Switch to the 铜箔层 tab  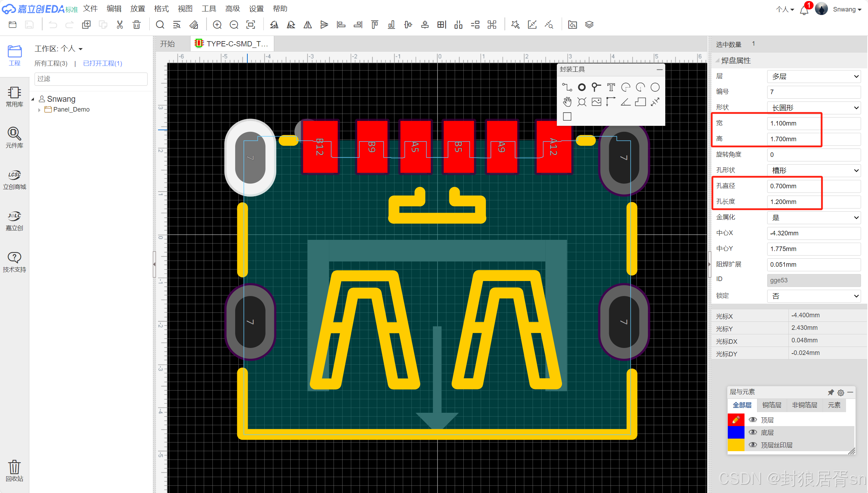click(771, 405)
